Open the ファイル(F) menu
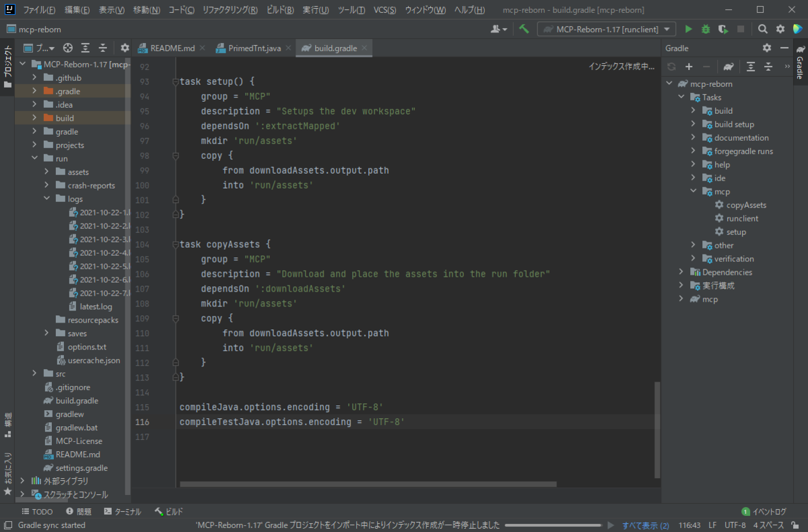Screen dimensions: 808x532 coord(40,10)
